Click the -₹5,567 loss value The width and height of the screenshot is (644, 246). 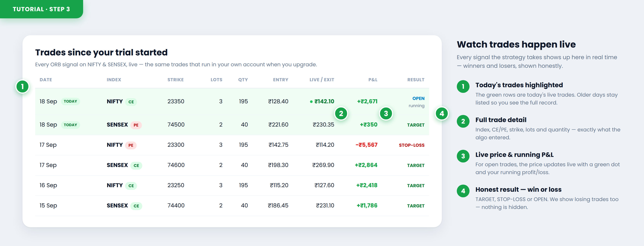(367, 145)
